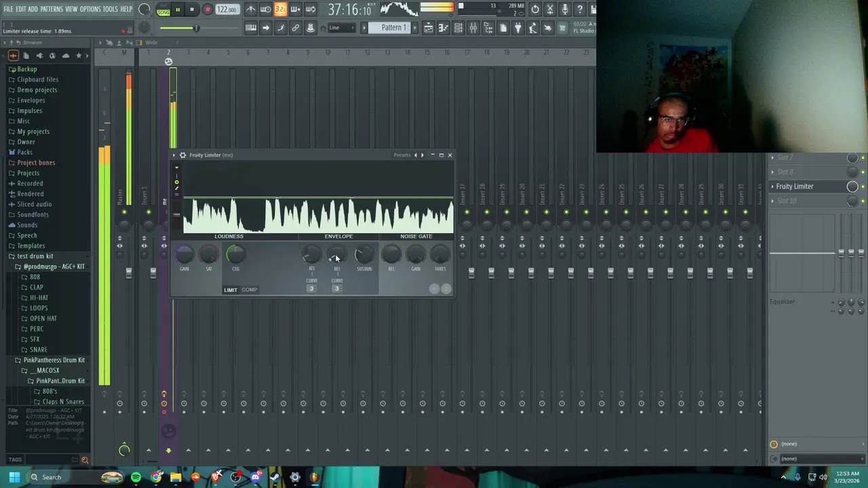Toggle the typing keyboard to piano icon
Image resolution: width=868 pixels, height=488 pixels.
click(251, 28)
